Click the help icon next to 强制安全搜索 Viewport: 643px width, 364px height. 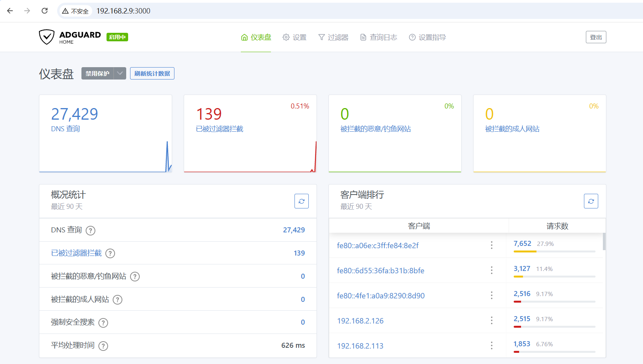[x=103, y=323]
